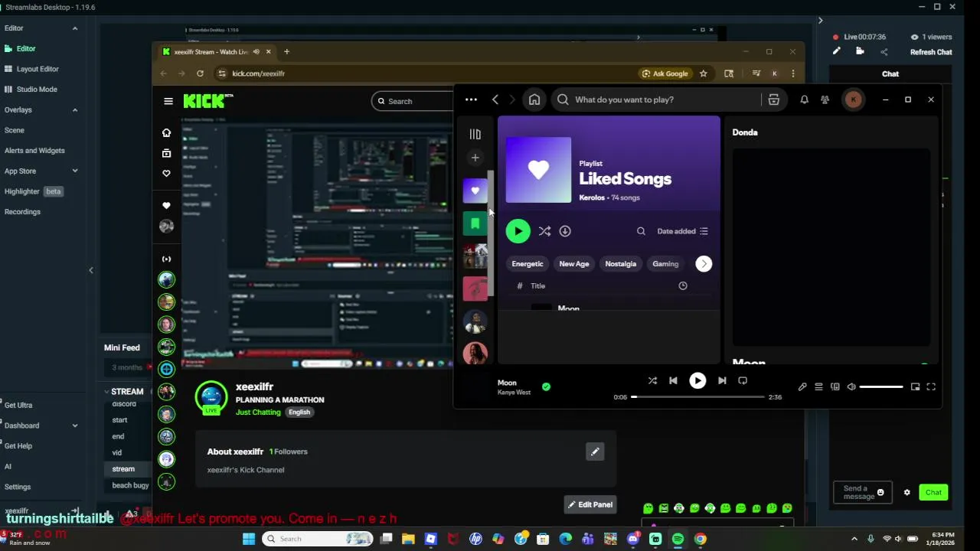Screen dimensions: 980x551
Task: Seek on the Moon song progress bar
Action: 697,397
